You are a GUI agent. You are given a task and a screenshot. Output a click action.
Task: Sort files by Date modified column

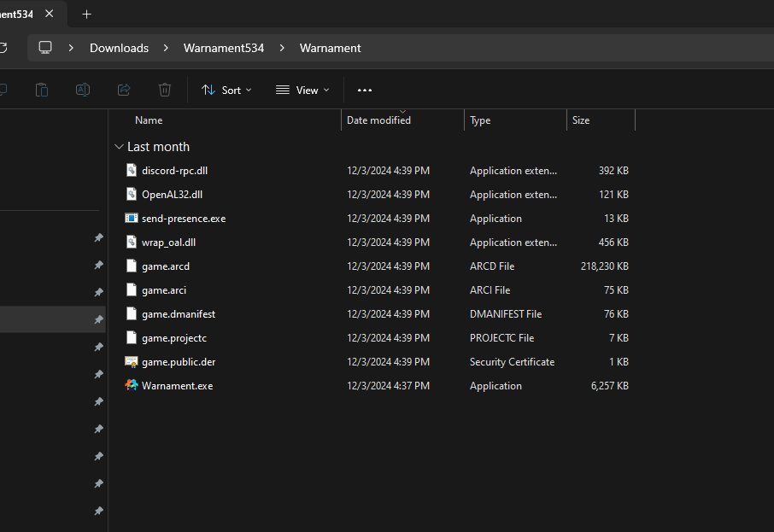pyautogui.click(x=378, y=120)
